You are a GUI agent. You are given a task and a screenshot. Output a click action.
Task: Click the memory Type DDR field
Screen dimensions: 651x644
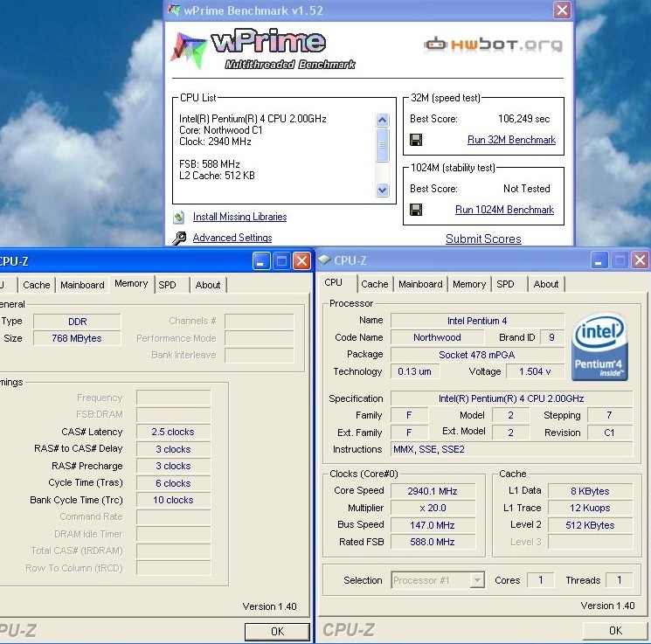click(x=77, y=322)
